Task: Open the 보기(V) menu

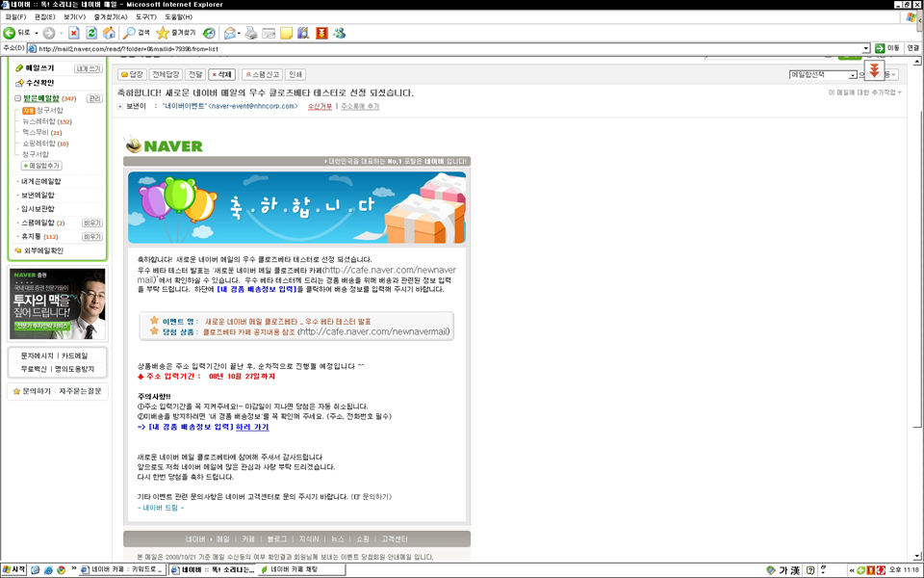Action: point(74,17)
